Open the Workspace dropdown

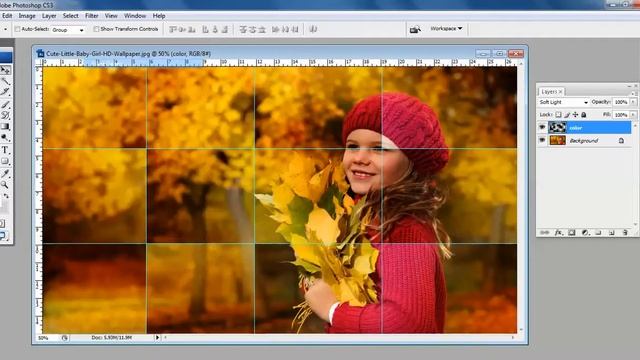pyautogui.click(x=446, y=29)
